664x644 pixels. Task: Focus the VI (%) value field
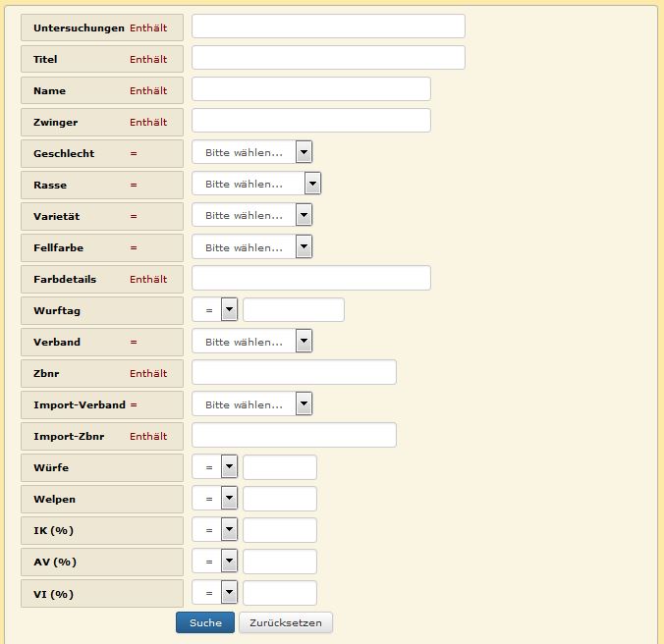(280, 593)
